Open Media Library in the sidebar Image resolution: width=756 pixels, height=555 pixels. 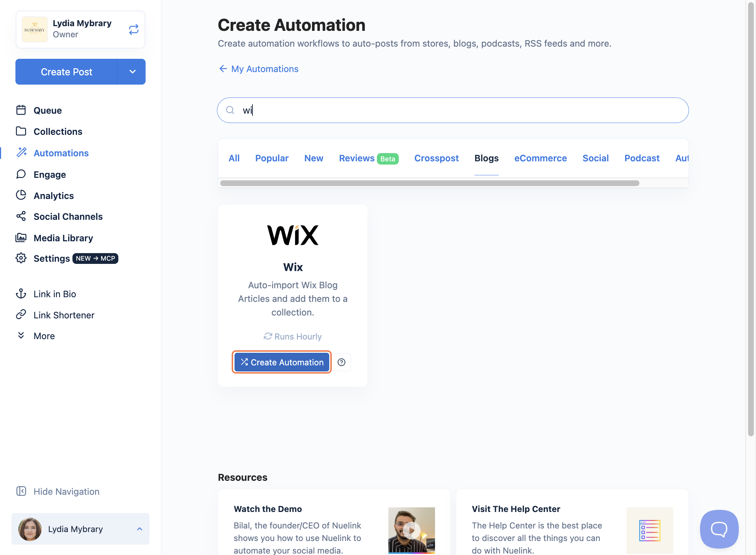63,238
